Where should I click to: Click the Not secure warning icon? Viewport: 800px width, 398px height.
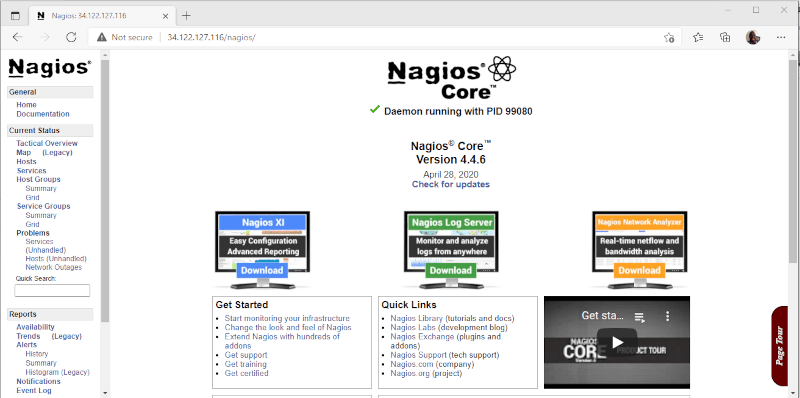[x=102, y=37]
